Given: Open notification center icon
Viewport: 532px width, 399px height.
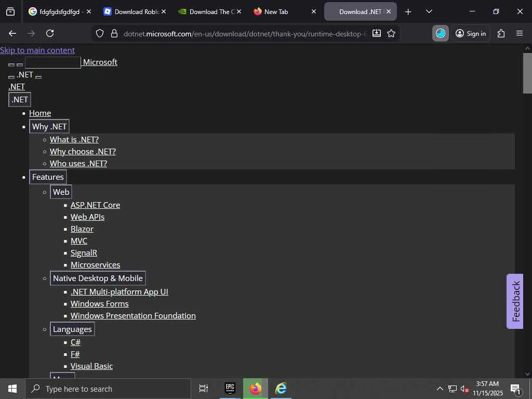Looking at the screenshot, I should point(516,389).
